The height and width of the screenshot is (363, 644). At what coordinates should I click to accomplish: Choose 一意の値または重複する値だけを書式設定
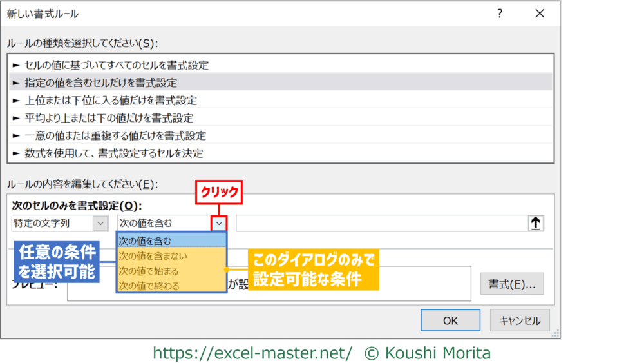point(115,135)
